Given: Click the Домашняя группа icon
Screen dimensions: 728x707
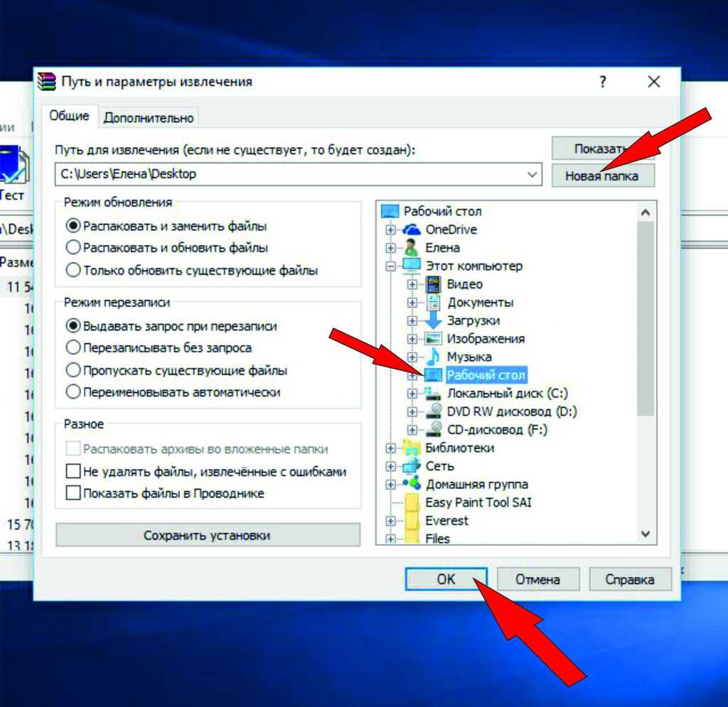Looking at the screenshot, I should pyautogui.click(x=412, y=484).
